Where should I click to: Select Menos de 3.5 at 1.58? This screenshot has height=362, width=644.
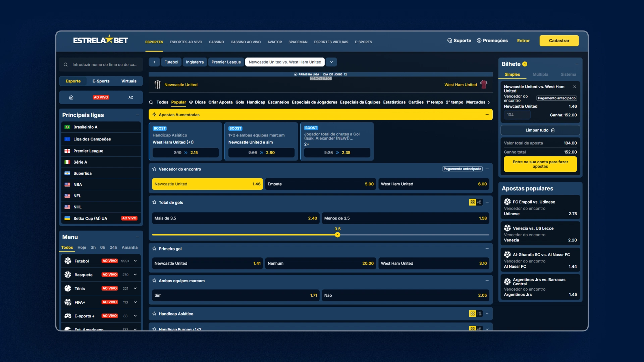click(405, 218)
